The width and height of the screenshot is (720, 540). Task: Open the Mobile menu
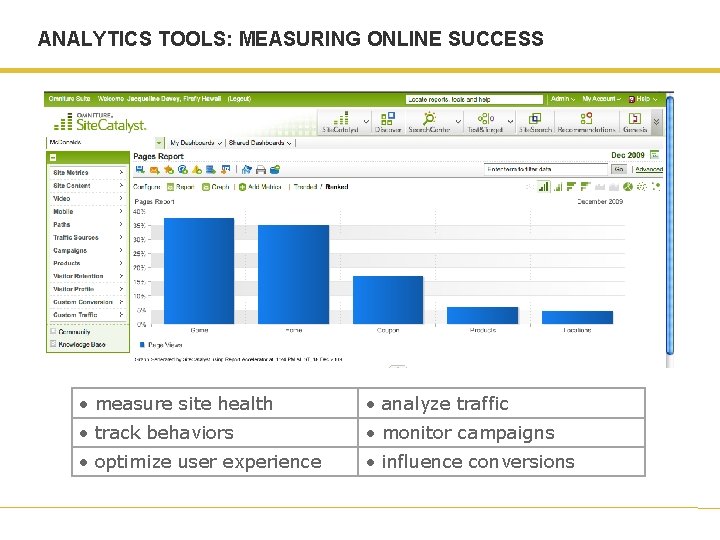(88, 212)
